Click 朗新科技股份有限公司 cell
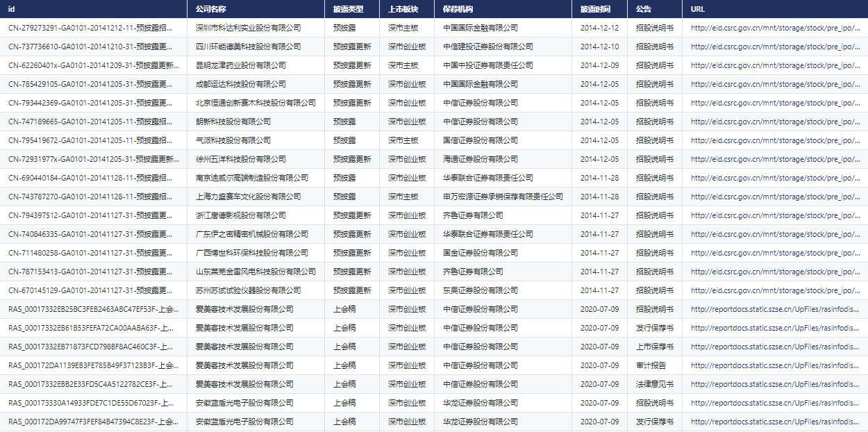The width and height of the screenshot is (868, 432). [233, 122]
